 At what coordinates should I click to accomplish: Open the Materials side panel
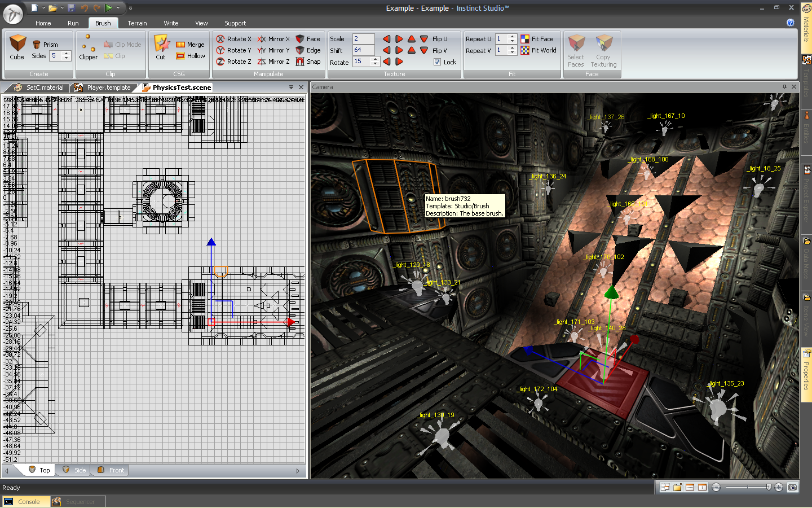806,28
